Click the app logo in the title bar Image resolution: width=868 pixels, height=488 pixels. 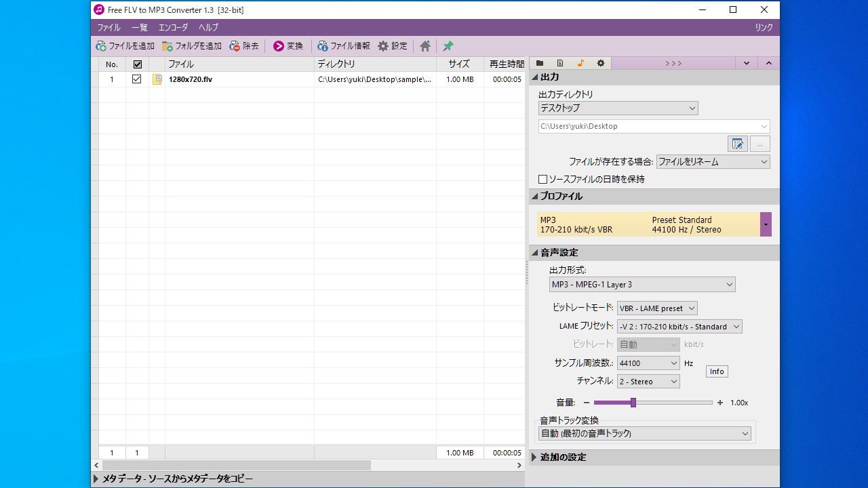pyautogui.click(x=99, y=9)
